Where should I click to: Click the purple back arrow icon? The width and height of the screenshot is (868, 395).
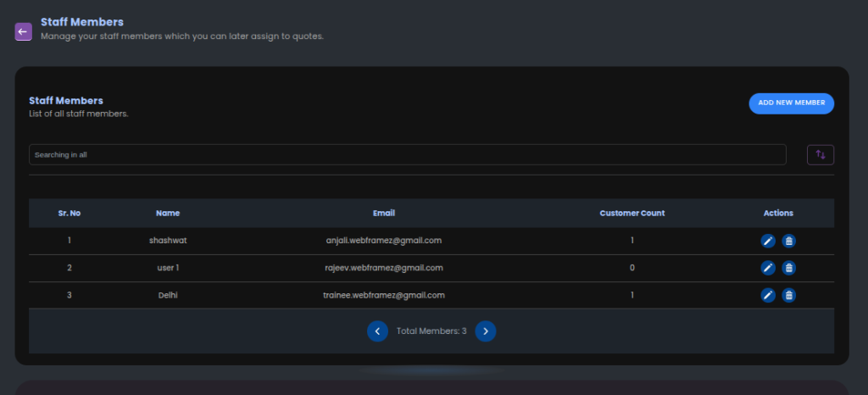pyautogui.click(x=23, y=31)
